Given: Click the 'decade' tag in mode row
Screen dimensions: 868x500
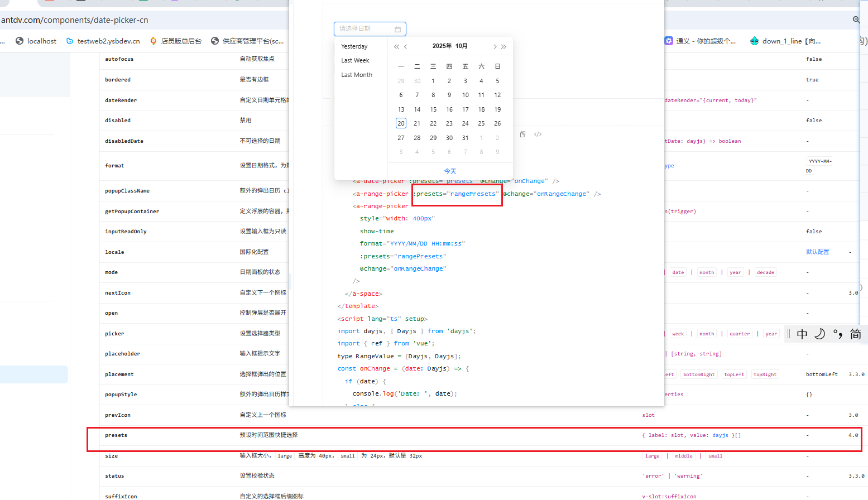Looking at the screenshot, I should (765, 272).
